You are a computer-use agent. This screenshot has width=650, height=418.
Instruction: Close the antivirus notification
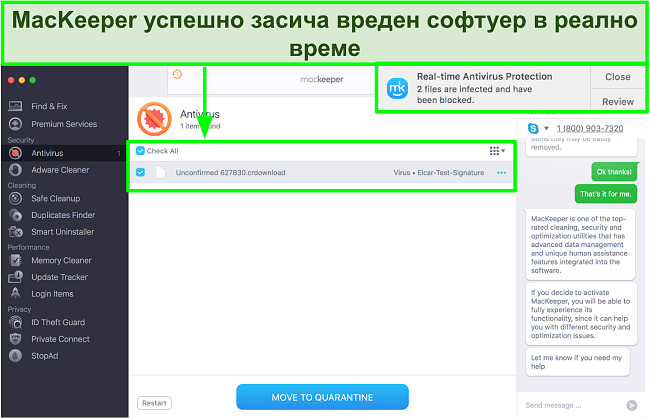tap(618, 77)
